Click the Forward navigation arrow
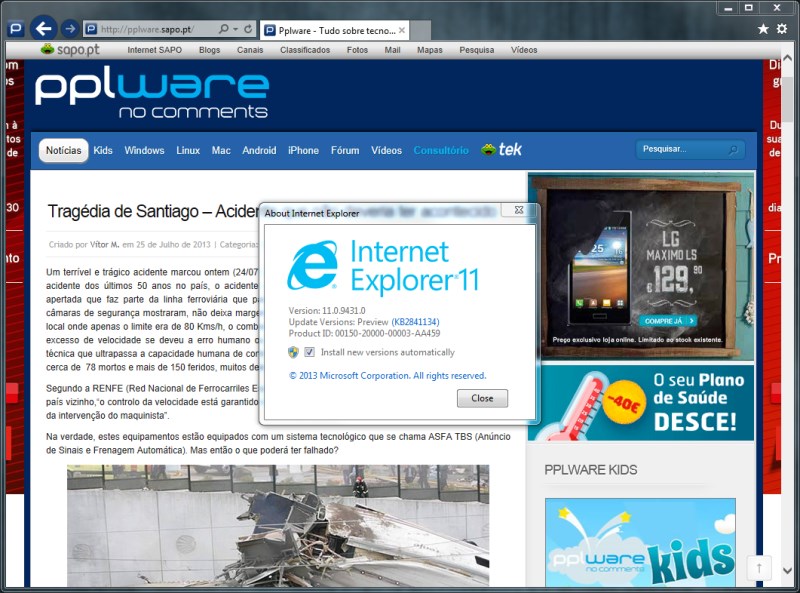 tap(70, 29)
